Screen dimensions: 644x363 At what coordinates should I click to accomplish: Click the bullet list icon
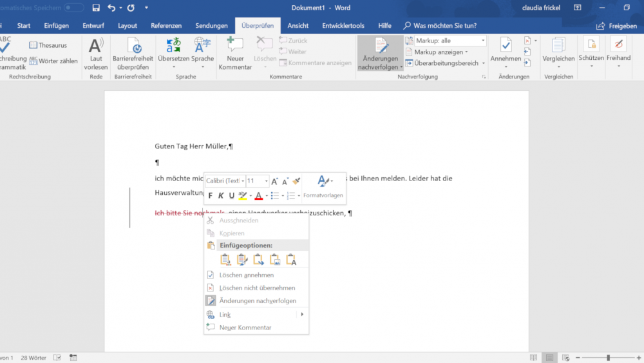pyautogui.click(x=275, y=195)
